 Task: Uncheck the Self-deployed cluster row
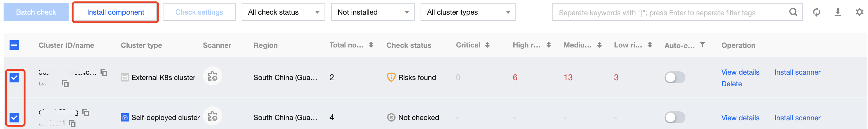(x=14, y=118)
